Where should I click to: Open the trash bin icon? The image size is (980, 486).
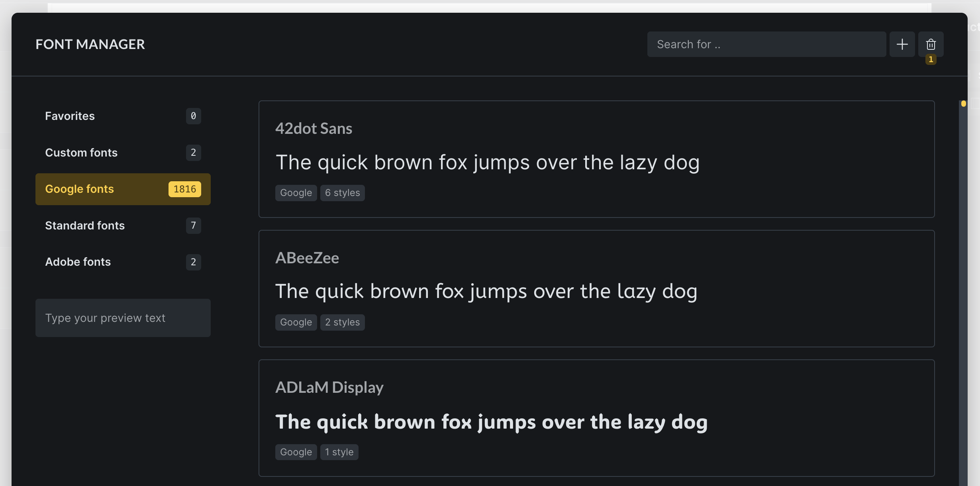931,44
